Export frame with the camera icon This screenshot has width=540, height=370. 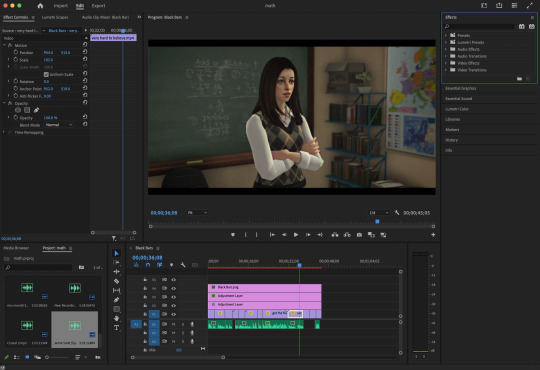click(359, 235)
